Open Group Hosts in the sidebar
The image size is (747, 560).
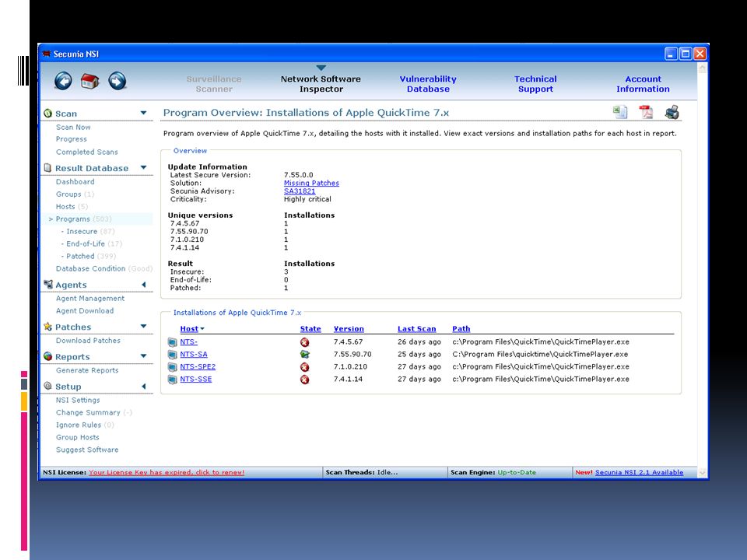pyautogui.click(x=78, y=437)
